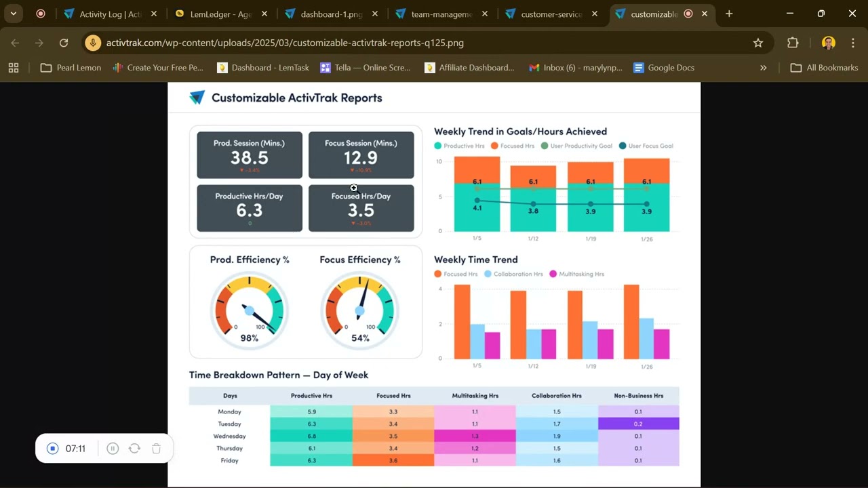Screen dimensions: 868x488
Task: Open the Chrome three-dot menu
Action: pyautogui.click(x=853, y=43)
